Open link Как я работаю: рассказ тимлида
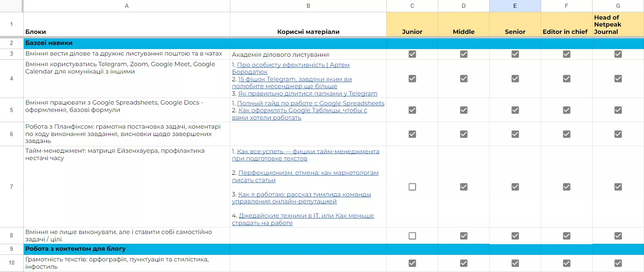 (301, 198)
